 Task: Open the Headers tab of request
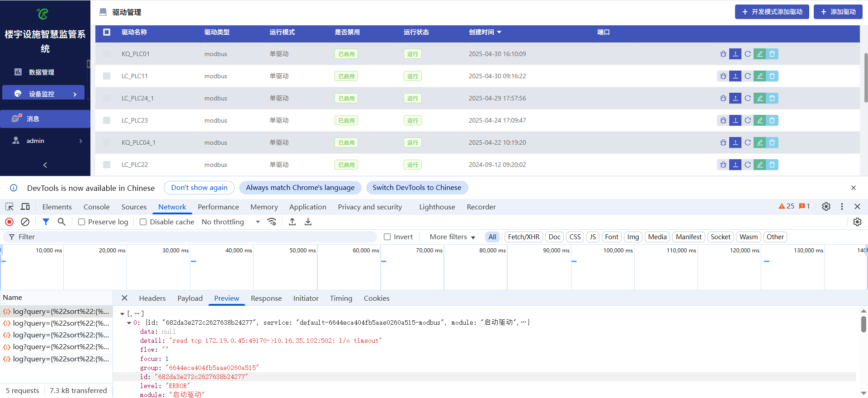pos(152,298)
